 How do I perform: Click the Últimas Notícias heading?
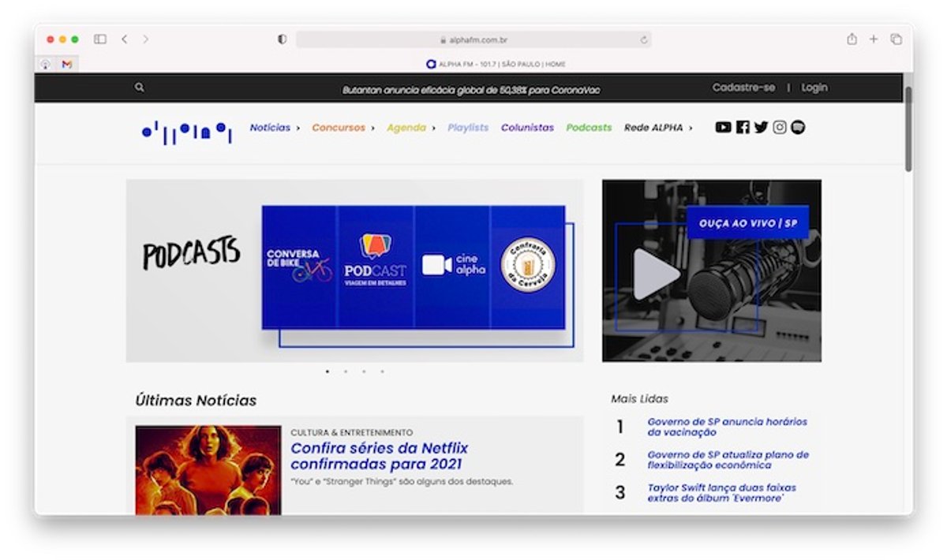[196, 400]
